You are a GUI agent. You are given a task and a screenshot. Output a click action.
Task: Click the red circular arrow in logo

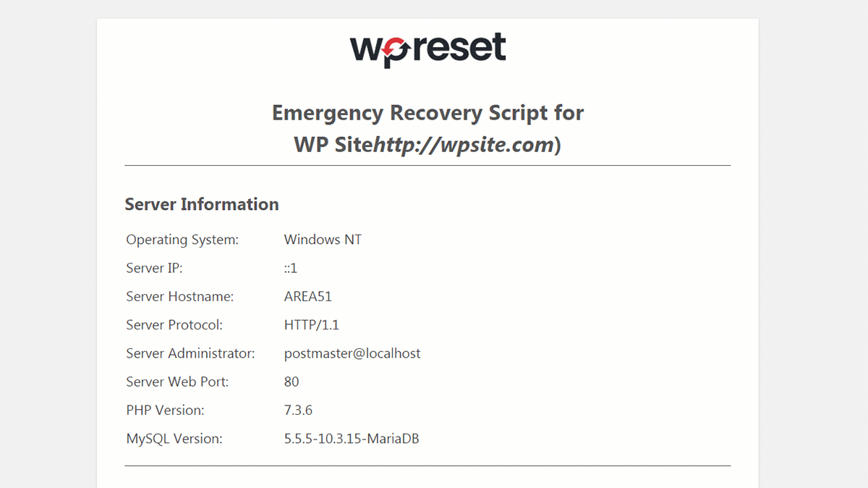[391, 49]
